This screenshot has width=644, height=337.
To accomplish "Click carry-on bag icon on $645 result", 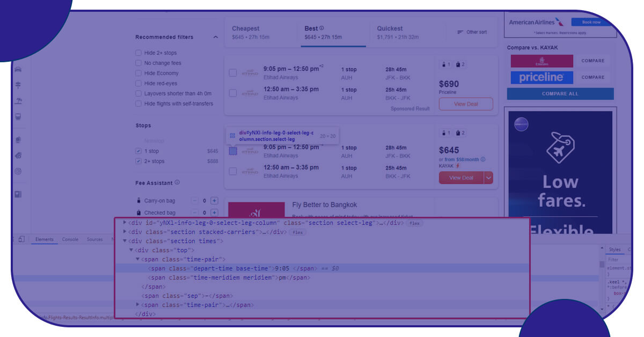I will (444, 133).
